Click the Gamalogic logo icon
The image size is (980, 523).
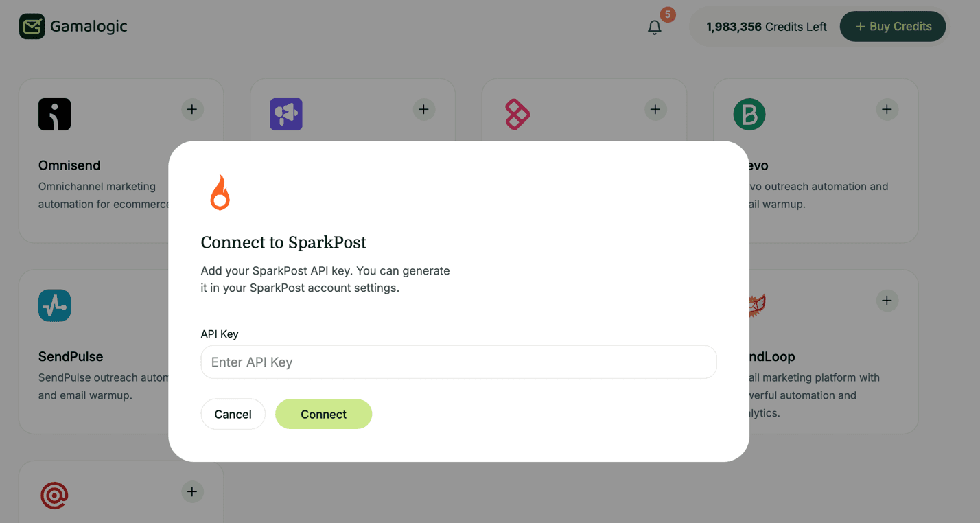32,26
